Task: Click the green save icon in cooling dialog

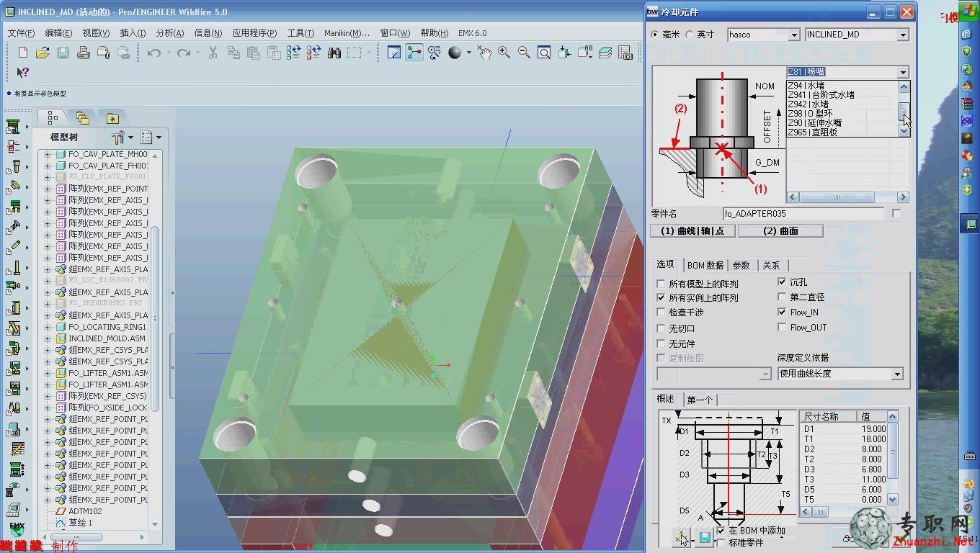Action: [704, 537]
